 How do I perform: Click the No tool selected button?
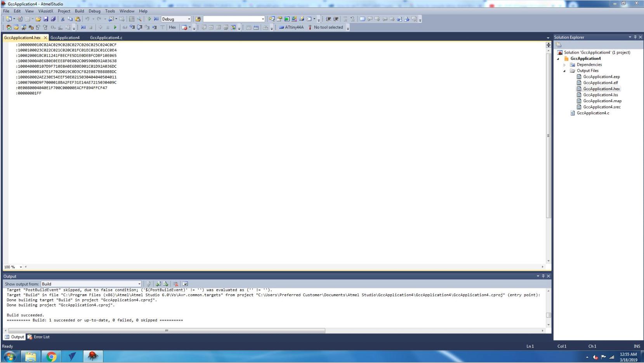[x=325, y=27]
